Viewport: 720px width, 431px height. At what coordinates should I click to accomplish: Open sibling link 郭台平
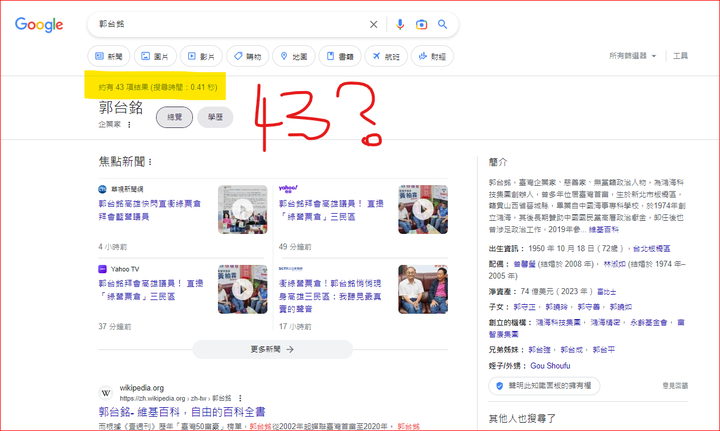point(603,350)
